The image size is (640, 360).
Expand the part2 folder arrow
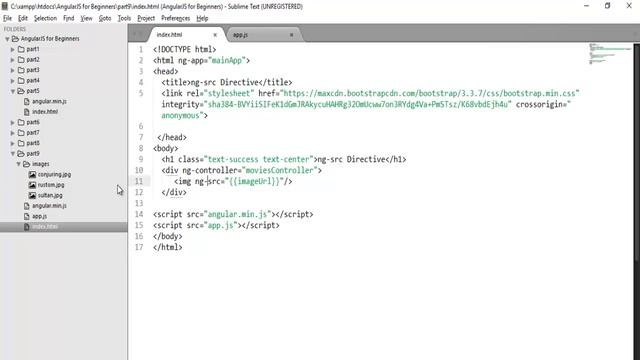tap(13, 60)
